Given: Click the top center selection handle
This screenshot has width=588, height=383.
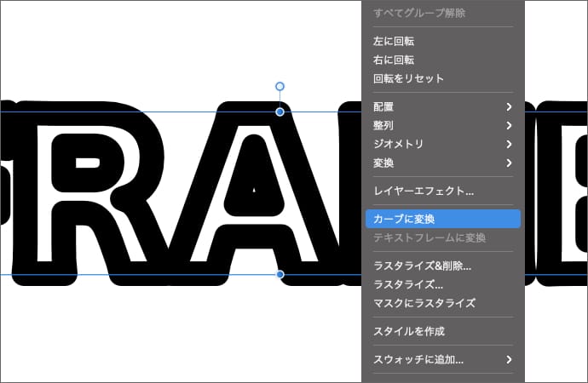Looking at the screenshot, I should (280, 112).
